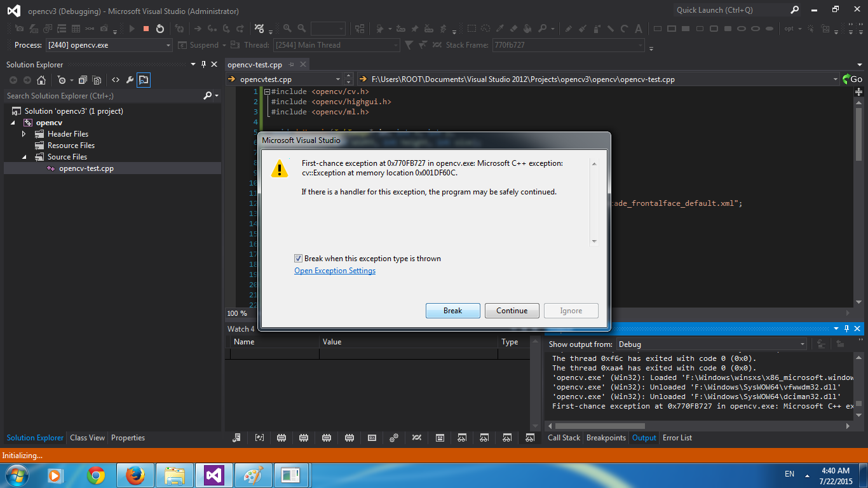This screenshot has width=868, height=488.
Task: Click the Quick Launch search magnifier icon
Action: [x=794, y=10]
